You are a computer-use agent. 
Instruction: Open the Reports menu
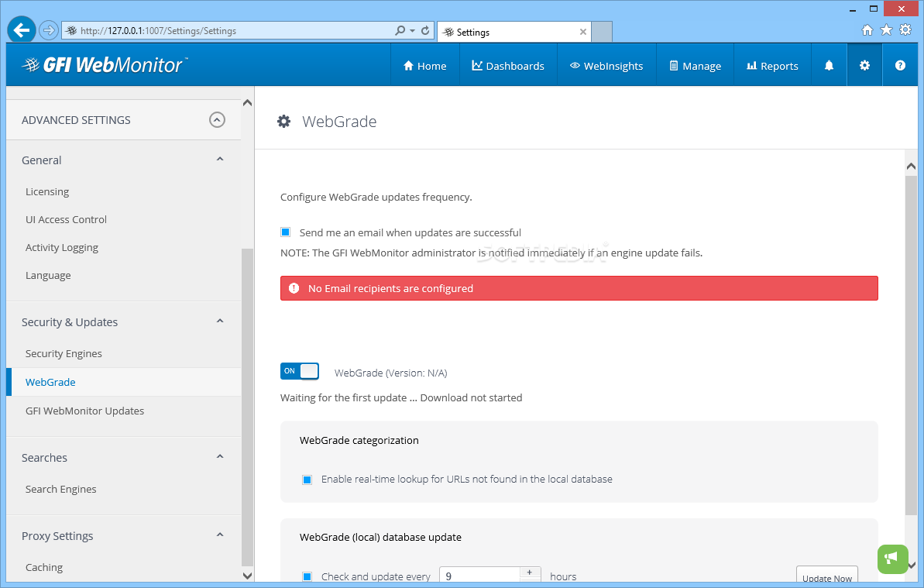[772, 66]
